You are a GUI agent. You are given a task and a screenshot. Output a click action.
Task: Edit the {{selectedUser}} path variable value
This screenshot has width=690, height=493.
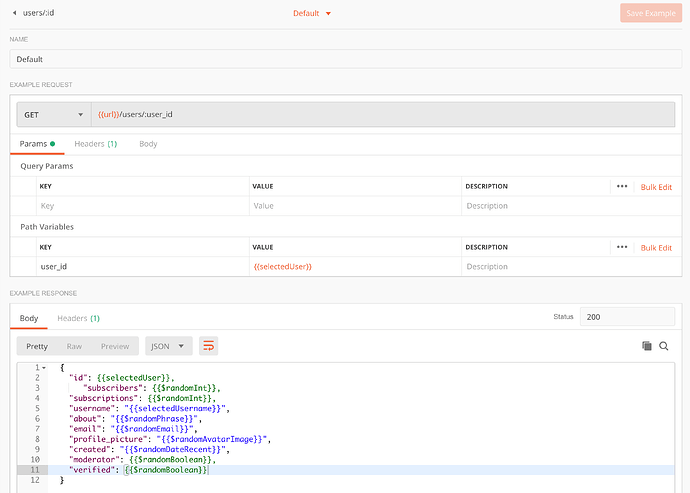point(355,267)
